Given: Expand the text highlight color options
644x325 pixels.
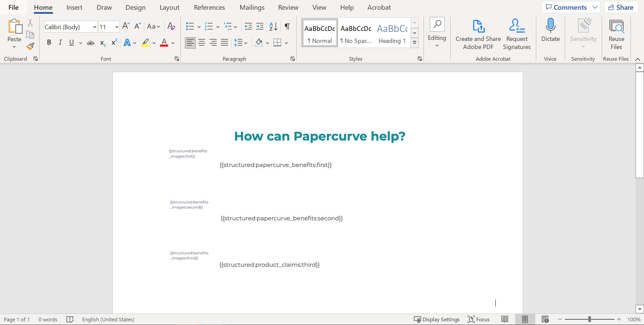Looking at the screenshot, I should pyautogui.click(x=154, y=43).
